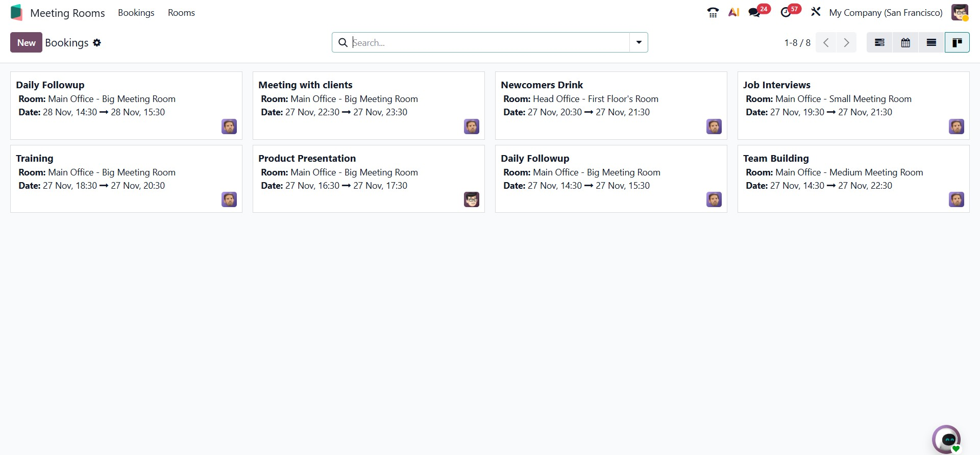Go to the next page of records
980x455 pixels.
pyautogui.click(x=846, y=43)
